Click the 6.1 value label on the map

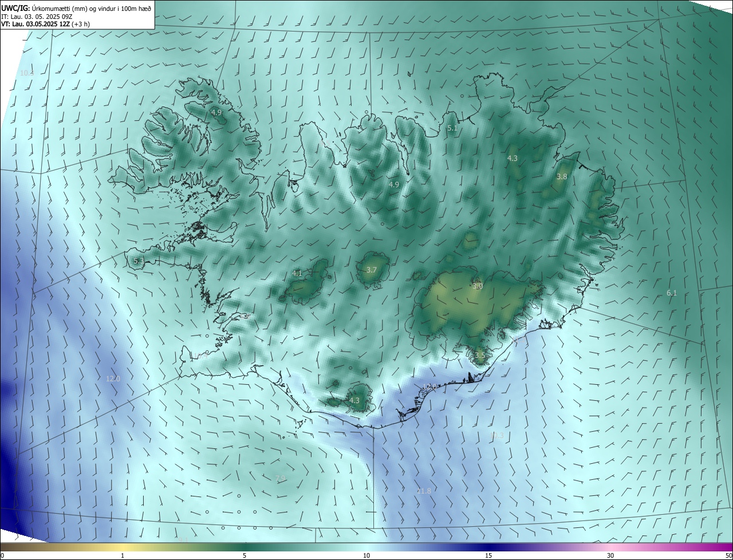coord(672,293)
